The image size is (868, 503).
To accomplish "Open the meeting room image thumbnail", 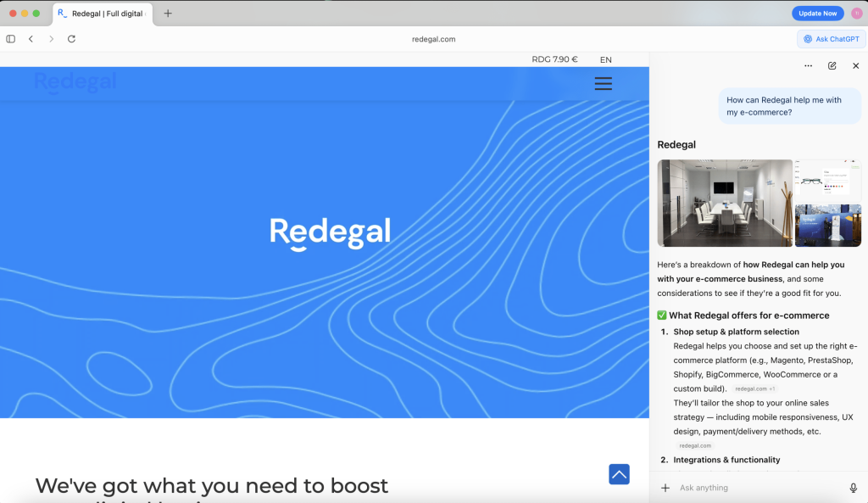I will click(725, 203).
